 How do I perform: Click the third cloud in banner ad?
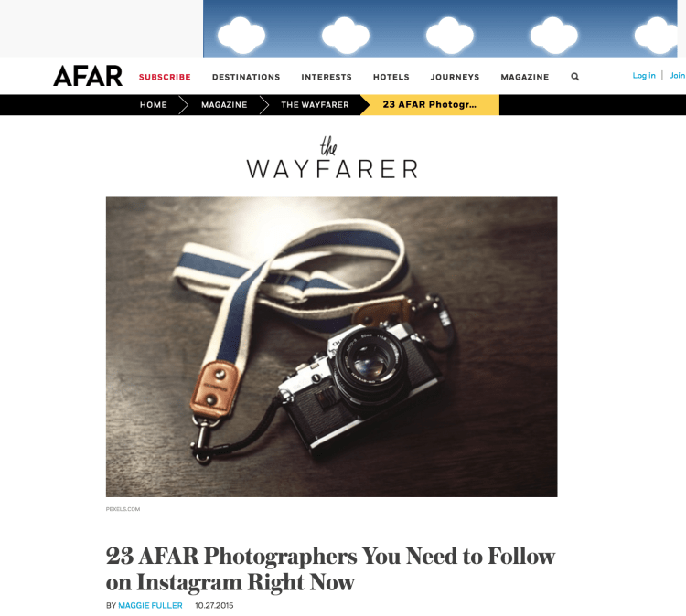[x=450, y=36]
